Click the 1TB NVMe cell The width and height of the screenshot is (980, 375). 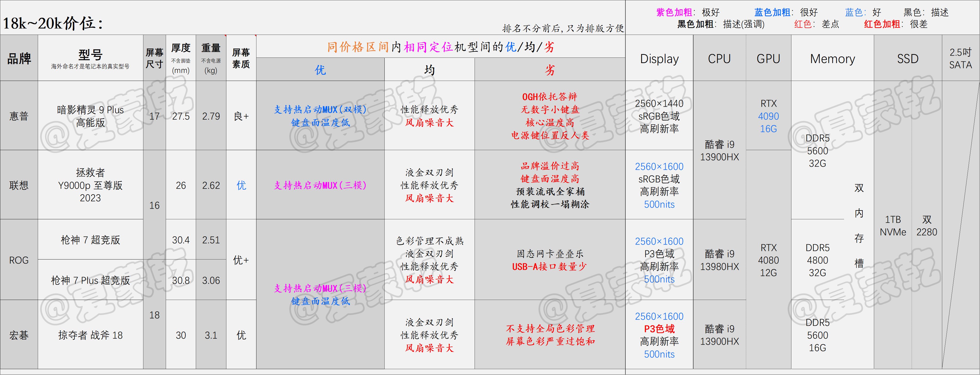pos(892,225)
